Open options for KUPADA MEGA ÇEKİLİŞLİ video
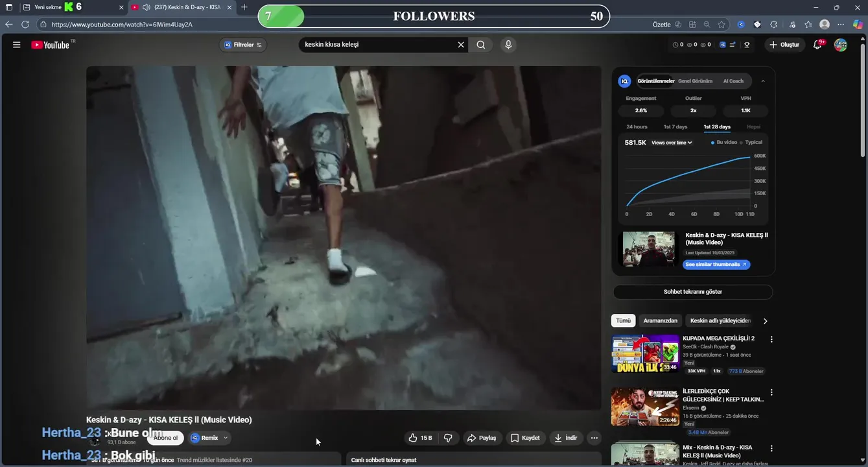This screenshot has width=868, height=467. [x=771, y=339]
